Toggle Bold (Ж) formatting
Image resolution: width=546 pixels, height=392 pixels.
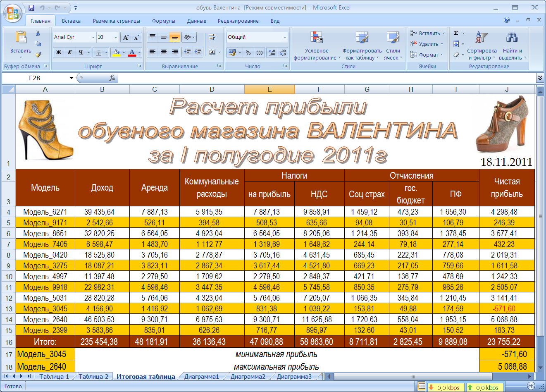(x=59, y=53)
